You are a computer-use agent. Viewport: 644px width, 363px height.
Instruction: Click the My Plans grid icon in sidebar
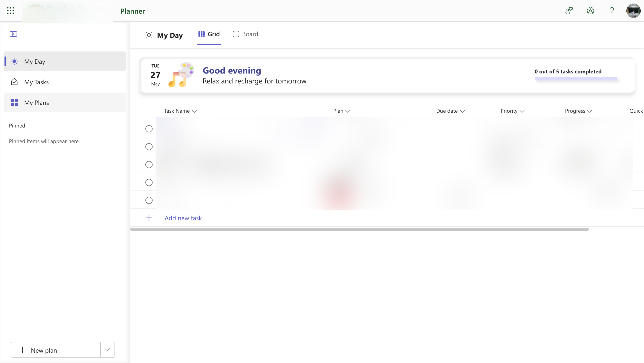coord(14,102)
